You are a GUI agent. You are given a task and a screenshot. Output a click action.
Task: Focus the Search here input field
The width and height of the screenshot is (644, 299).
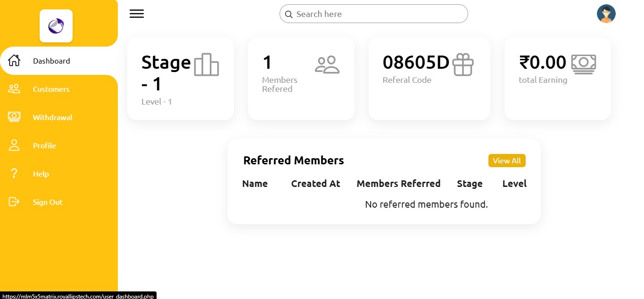point(377,14)
